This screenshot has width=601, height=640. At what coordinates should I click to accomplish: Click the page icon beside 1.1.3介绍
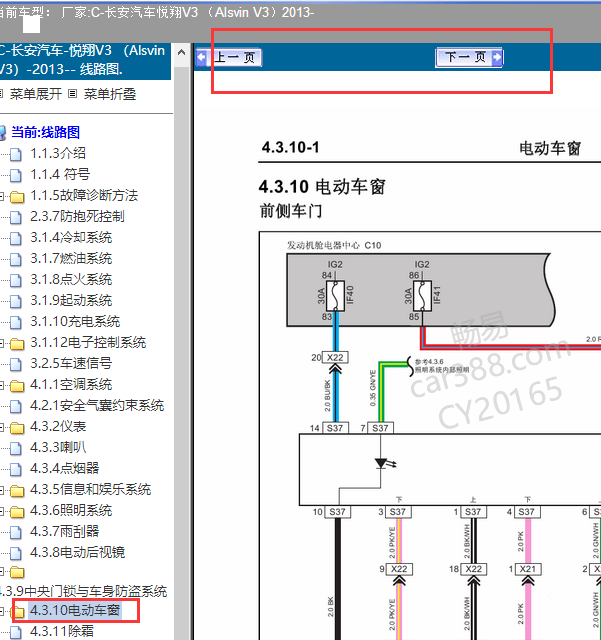click(16, 154)
